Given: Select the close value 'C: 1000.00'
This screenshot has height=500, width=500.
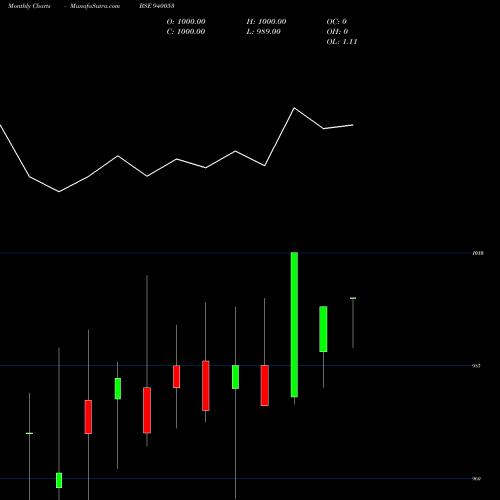Looking at the screenshot, I should pos(186,32).
